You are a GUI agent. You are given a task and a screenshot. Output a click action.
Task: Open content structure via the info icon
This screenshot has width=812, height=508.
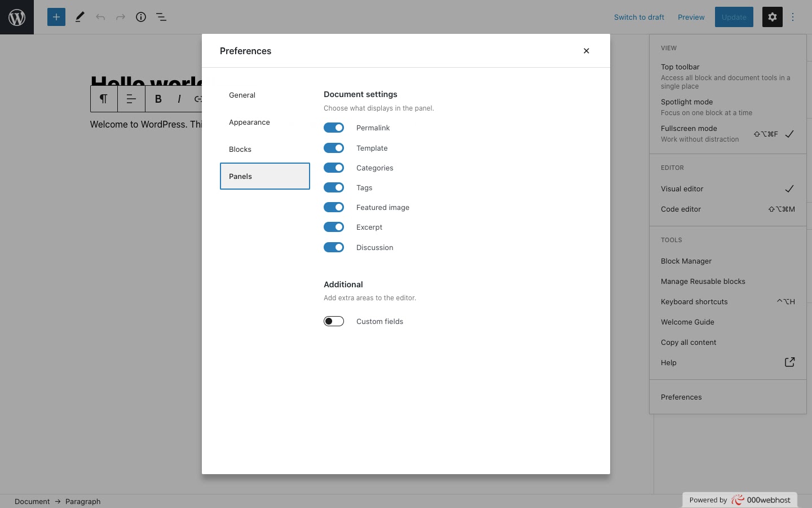(x=141, y=17)
